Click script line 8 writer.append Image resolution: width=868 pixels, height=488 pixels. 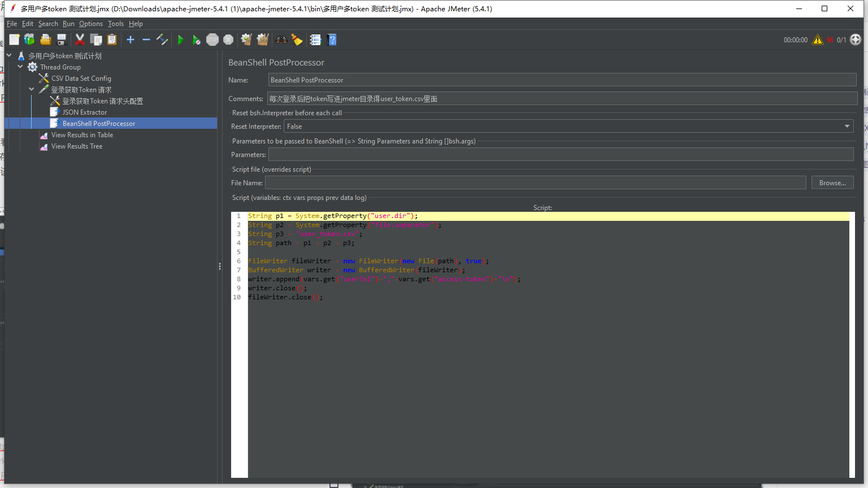coord(384,279)
